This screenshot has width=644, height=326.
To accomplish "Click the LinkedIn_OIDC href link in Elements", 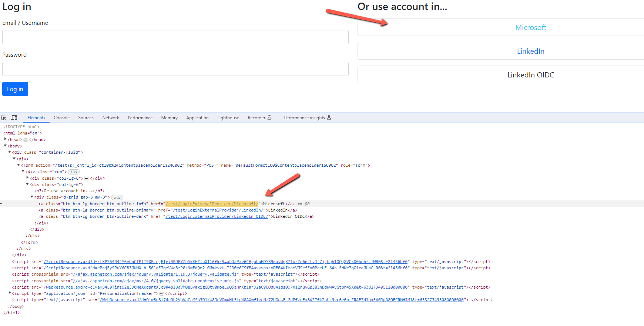I will [x=217, y=216].
